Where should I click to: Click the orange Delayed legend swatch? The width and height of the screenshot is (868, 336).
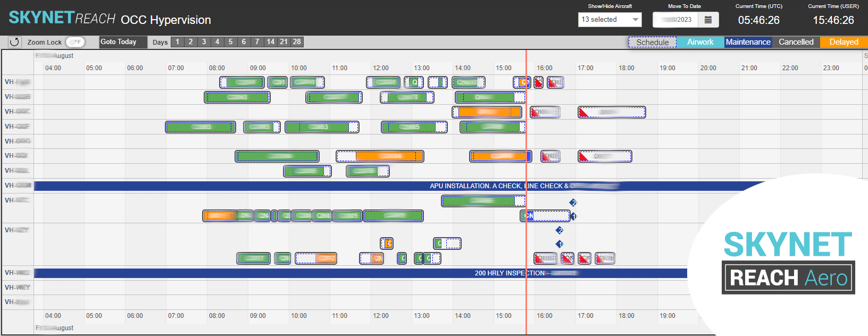click(x=844, y=42)
